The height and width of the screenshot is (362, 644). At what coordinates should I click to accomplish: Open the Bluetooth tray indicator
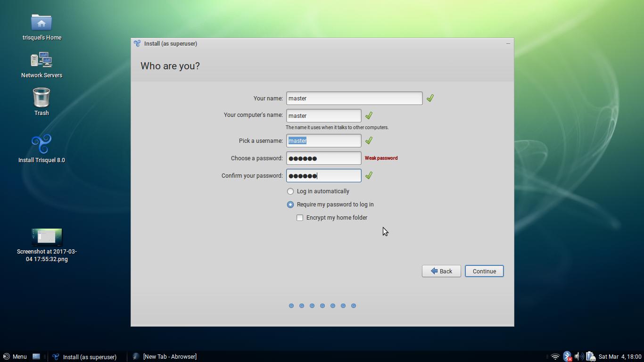pyautogui.click(x=567, y=357)
